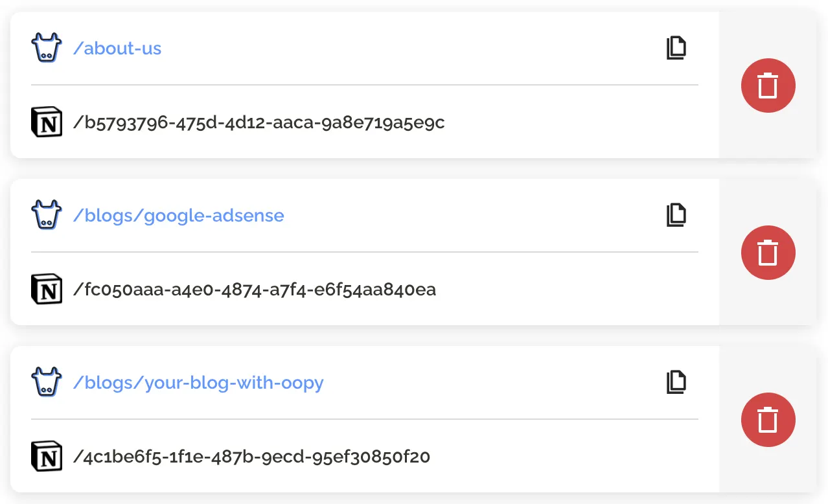The image size is (828, 504).
Task: Select Notion ID starting with /fc050aaa
Action: point(255,289)
